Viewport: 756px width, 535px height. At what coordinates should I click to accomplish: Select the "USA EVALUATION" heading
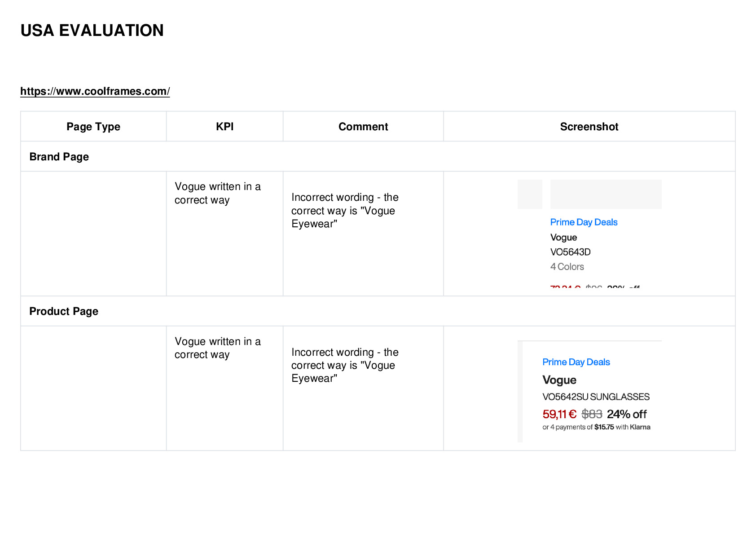click(x=92, y=31)
